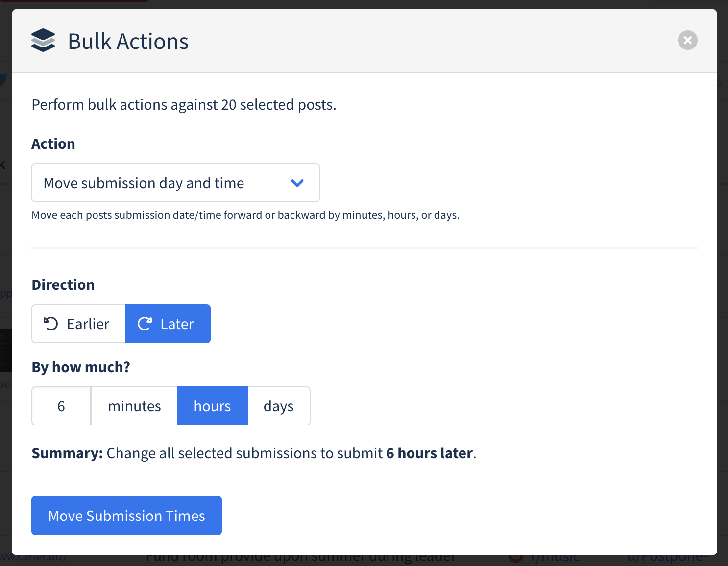Select minutes as the time unit
This screenshot has height=566, width=728.
tap(134, 406)
